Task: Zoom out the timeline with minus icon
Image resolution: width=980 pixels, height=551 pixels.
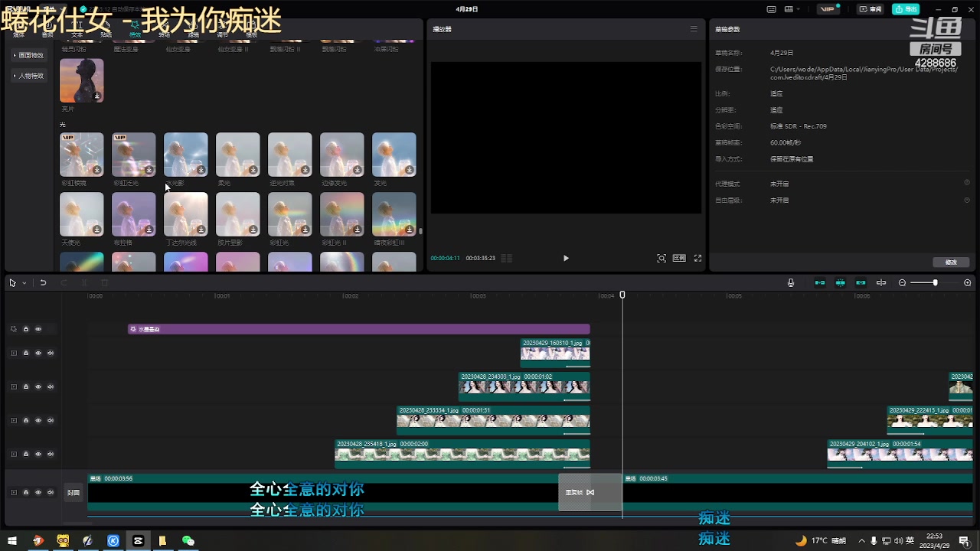Action: (902, 282)
